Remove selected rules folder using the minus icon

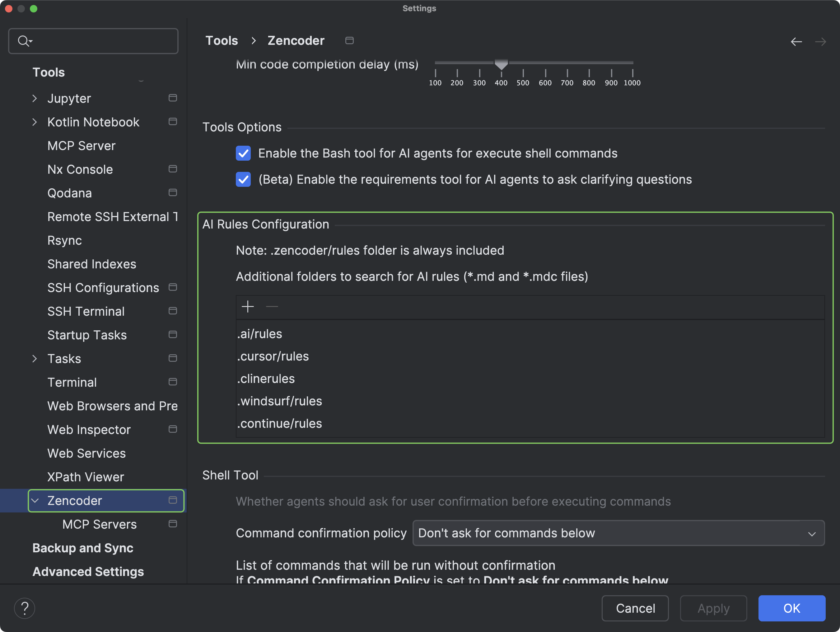click(272, 306)
